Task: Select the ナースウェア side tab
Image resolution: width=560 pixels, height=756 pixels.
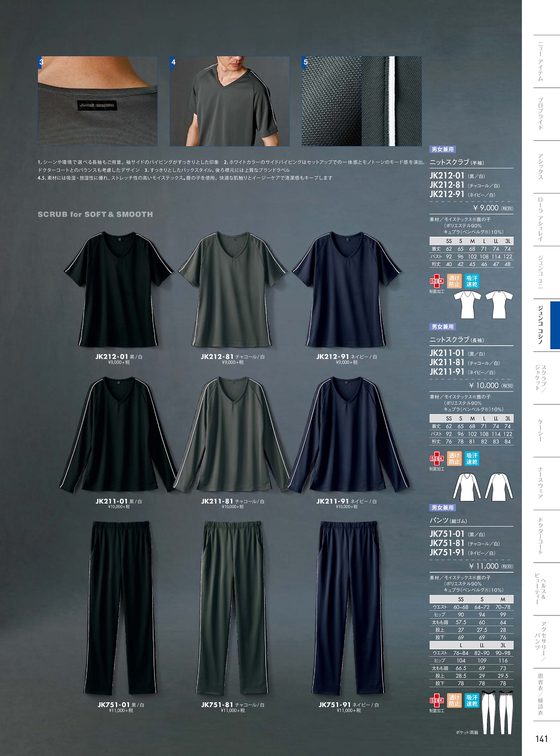Action: point(541,483)
